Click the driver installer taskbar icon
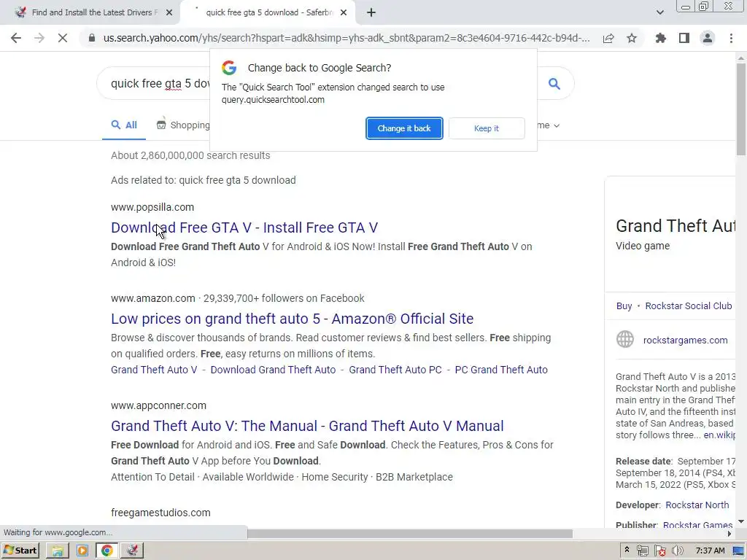747x560 pixels. [132, 551]
